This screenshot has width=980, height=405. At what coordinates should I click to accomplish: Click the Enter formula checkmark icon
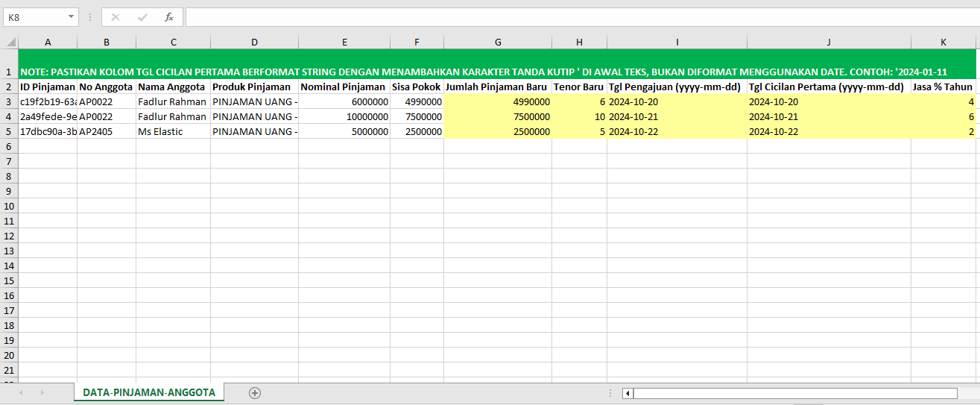coord(142,17)
